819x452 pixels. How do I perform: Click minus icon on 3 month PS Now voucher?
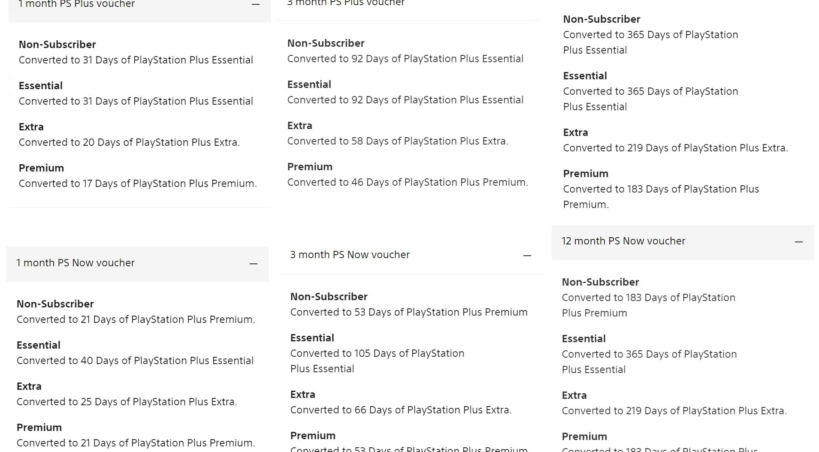pos(527,256)
